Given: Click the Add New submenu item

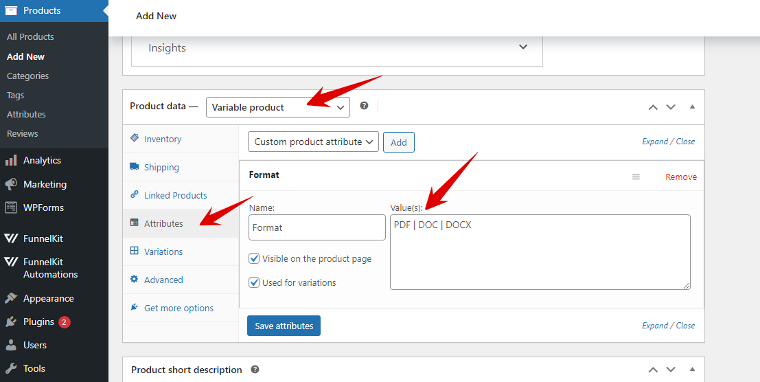Looking at the screenshot, I should pos(26,57).
